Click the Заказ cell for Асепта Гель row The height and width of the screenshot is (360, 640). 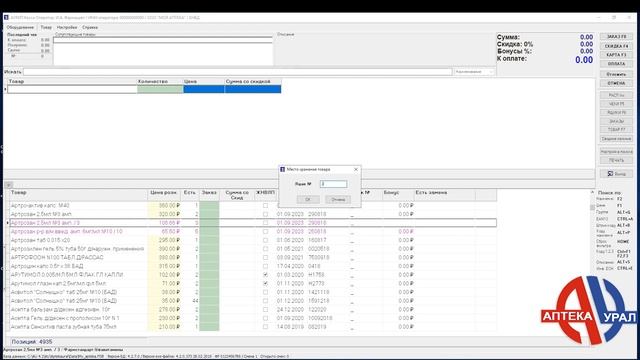coord(209,318)
